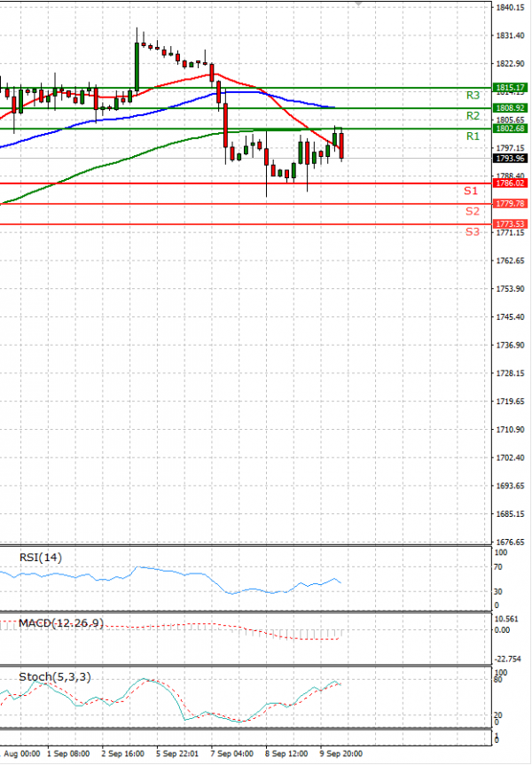Click the 1693.65 price axis value

coord(510,486)
